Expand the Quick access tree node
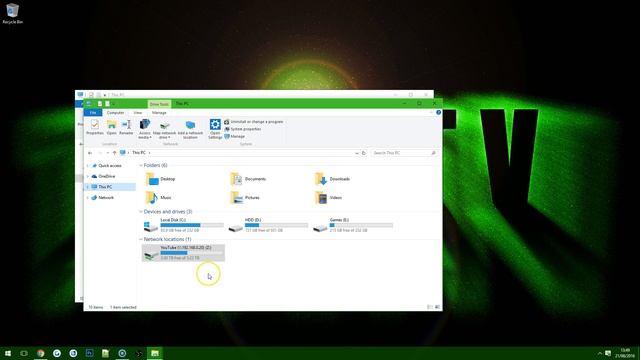 coord(88,166)
